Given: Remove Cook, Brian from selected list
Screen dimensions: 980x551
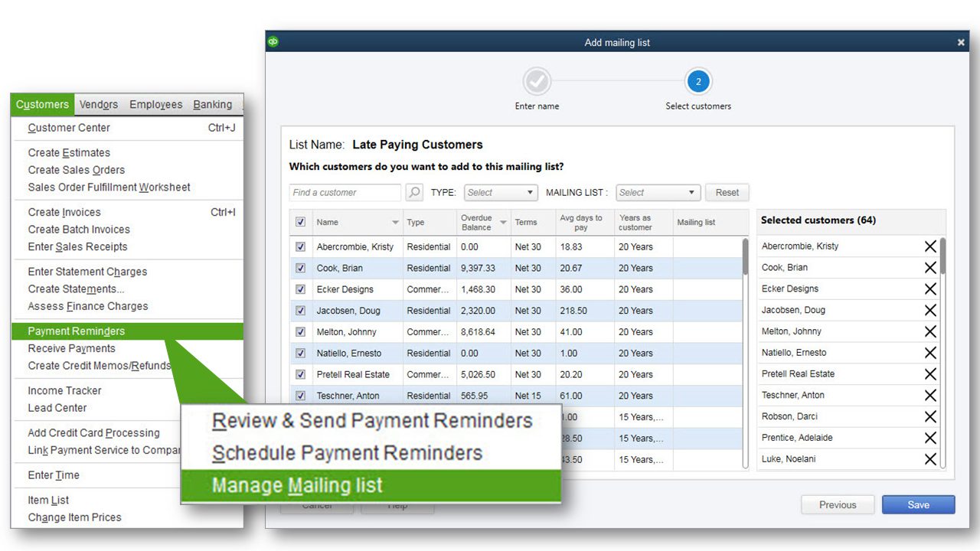Looking at the screenshot, I should tap(930, 268).
